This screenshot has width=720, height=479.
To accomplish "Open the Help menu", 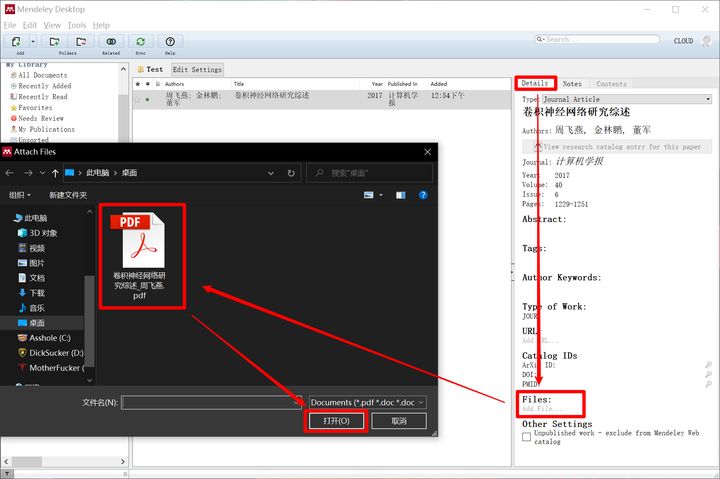I will (101, 25).
